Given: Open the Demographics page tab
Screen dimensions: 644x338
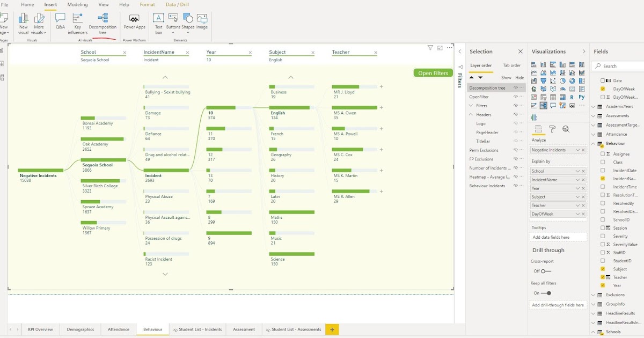Looking at the screenshot, I should point(80,329).
